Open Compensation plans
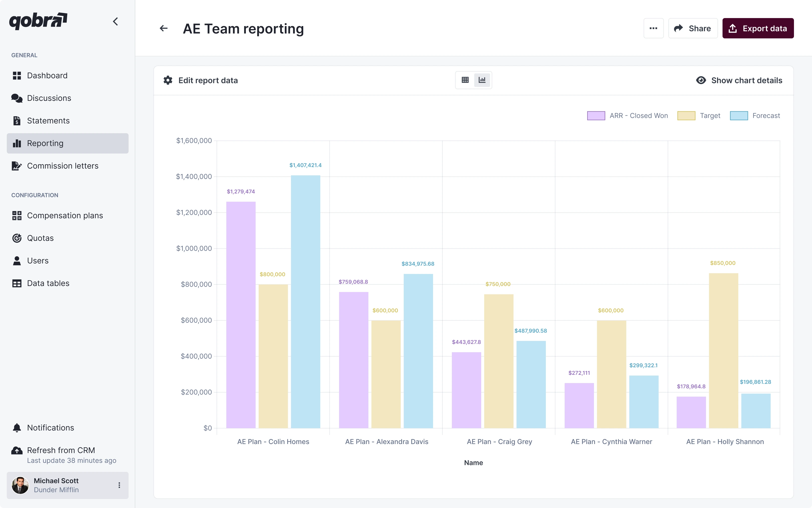Image resolution: width=812 pixels, height=508 pixels. (x=67, y=216)
